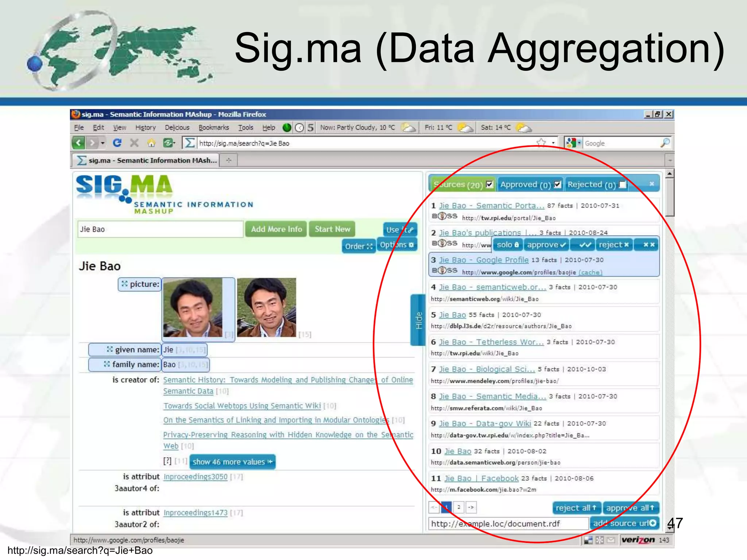This screenshot has width=747, height=560.
Task: Collapse the panel using Hide tab
Action: [418, 320]
